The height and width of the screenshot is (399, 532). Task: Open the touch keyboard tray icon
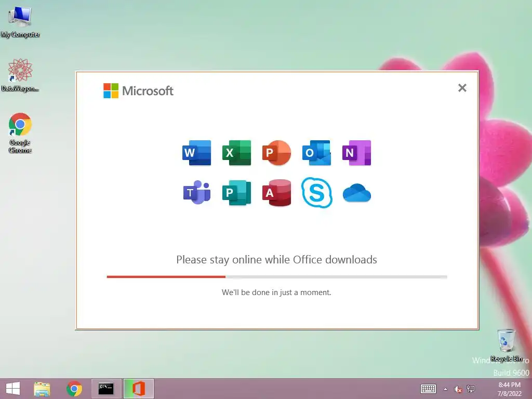tap(428, 389)
